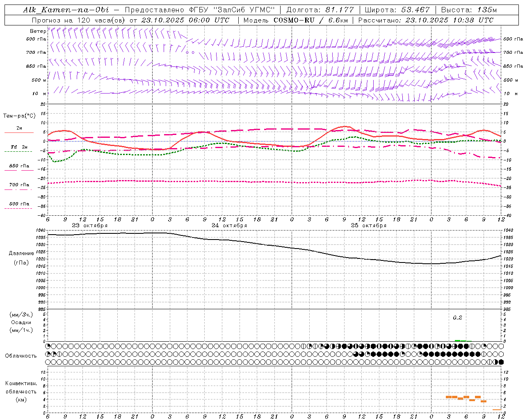Click the (мм/3ч.) precipitation unit label
This screenshot has width=525, height=420.
click(21, 315)
